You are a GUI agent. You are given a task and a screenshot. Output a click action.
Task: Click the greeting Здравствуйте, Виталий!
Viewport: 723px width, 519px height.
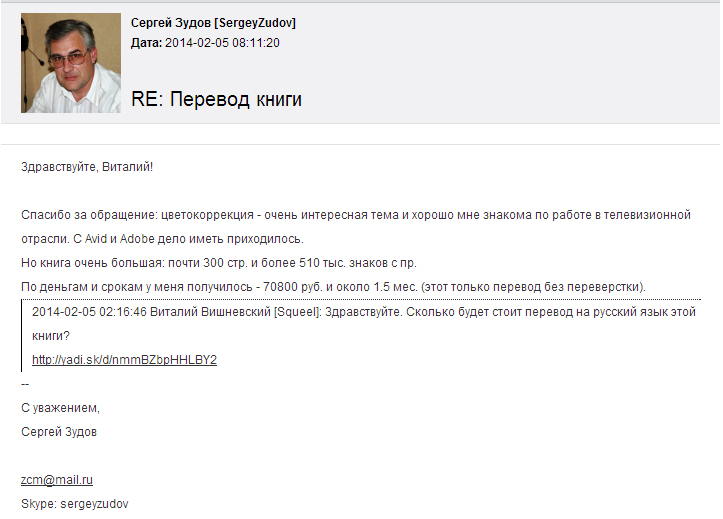(x=87, y=167)
